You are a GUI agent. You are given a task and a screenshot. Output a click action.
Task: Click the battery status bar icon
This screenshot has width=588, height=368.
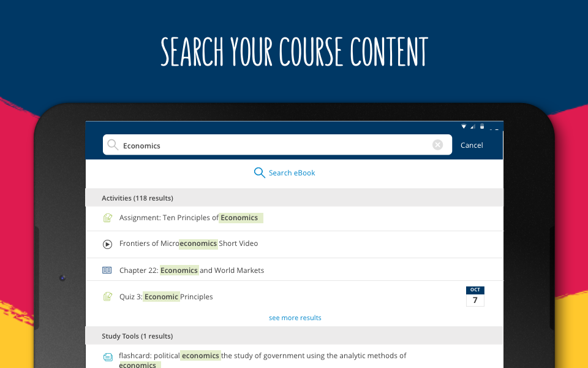pos(482,126)
